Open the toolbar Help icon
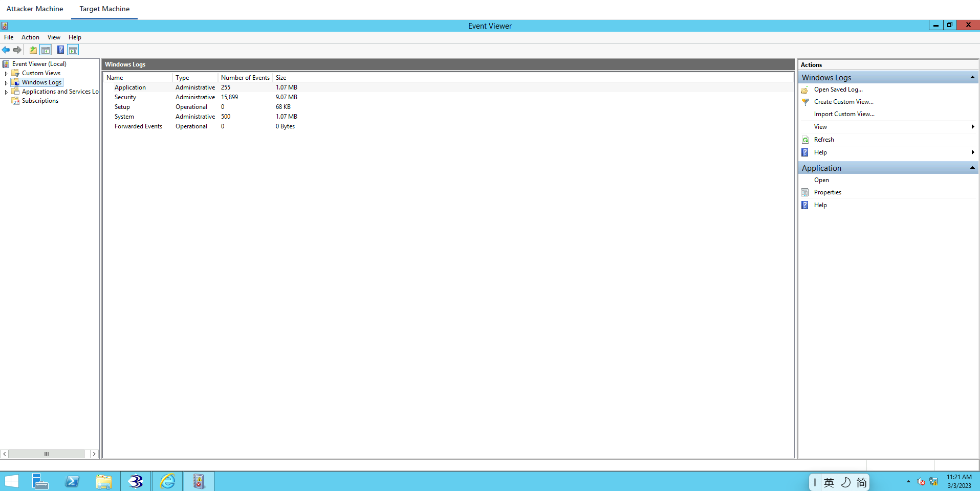The image size is (980, 491). (60, 50)
